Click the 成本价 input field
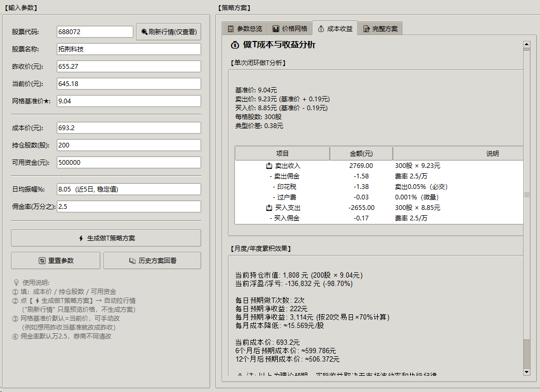540x392 pixels. click(129, 128)
